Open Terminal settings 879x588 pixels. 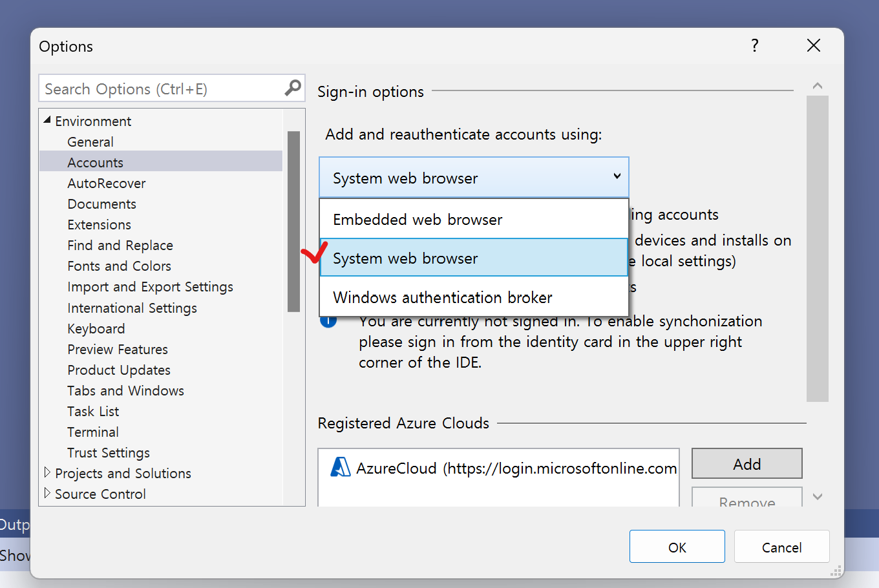pyautogui.click(x=93, y=432)
